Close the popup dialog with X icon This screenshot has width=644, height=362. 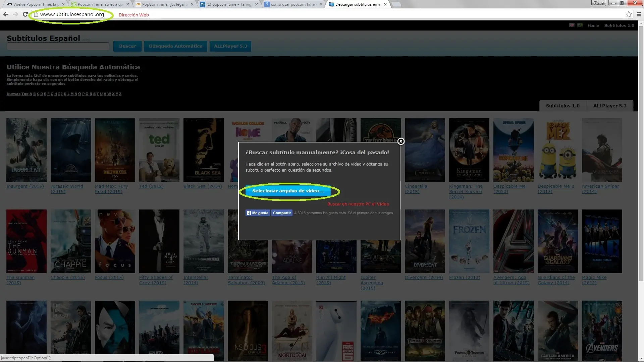[401, 141]
